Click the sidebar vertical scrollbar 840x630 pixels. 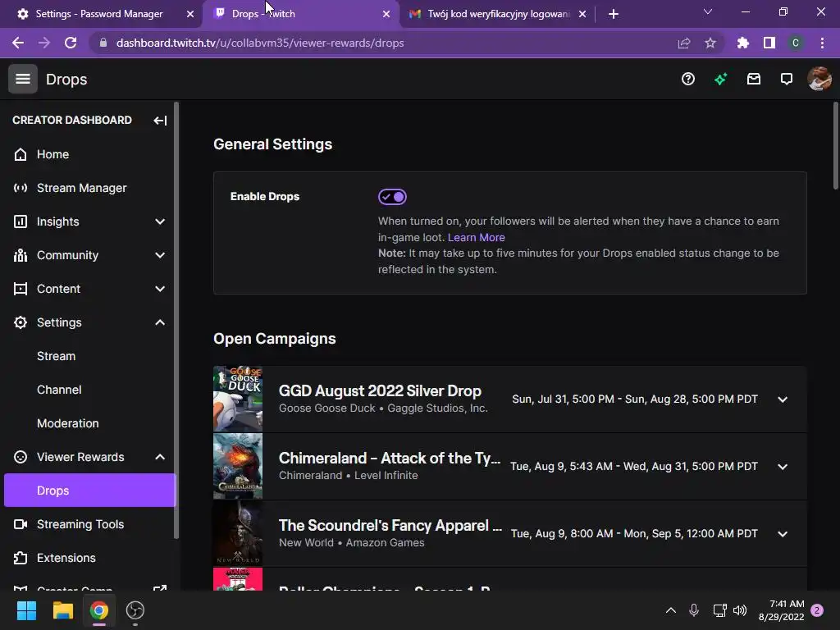[x=176, y=321]
